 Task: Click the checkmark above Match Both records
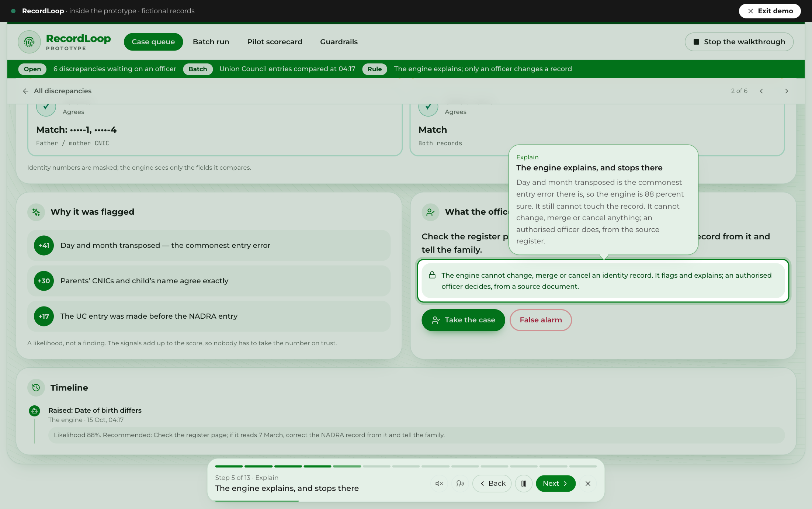point(428,107)
